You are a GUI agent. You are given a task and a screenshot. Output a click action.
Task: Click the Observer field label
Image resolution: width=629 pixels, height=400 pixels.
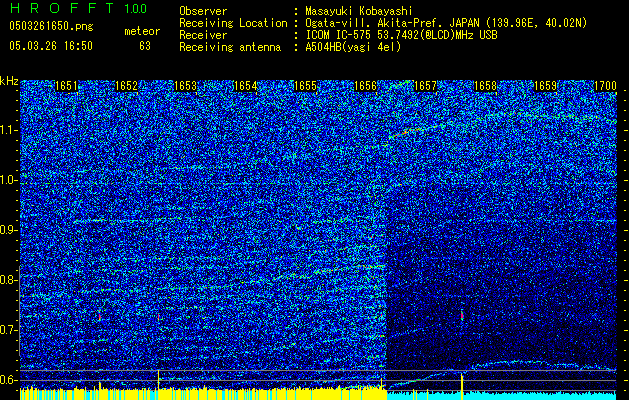coord(203,11)
